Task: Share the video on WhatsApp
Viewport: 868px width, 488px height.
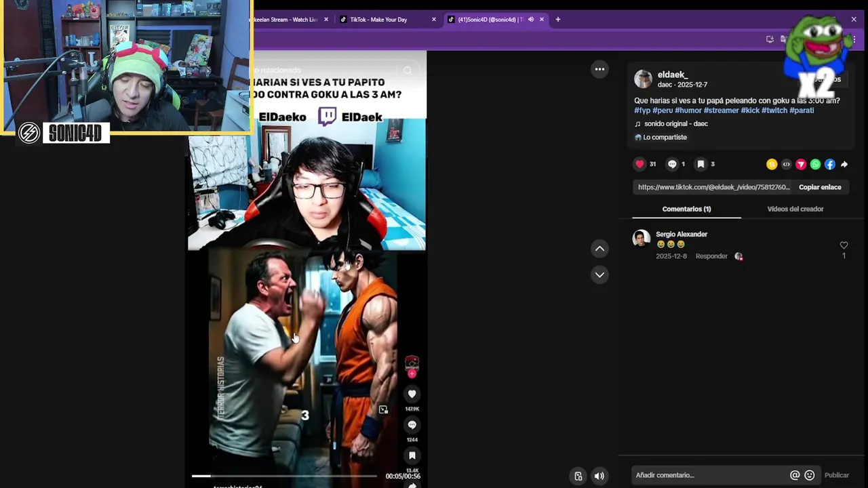Action: pyautogui.click(x=815, y=164)
